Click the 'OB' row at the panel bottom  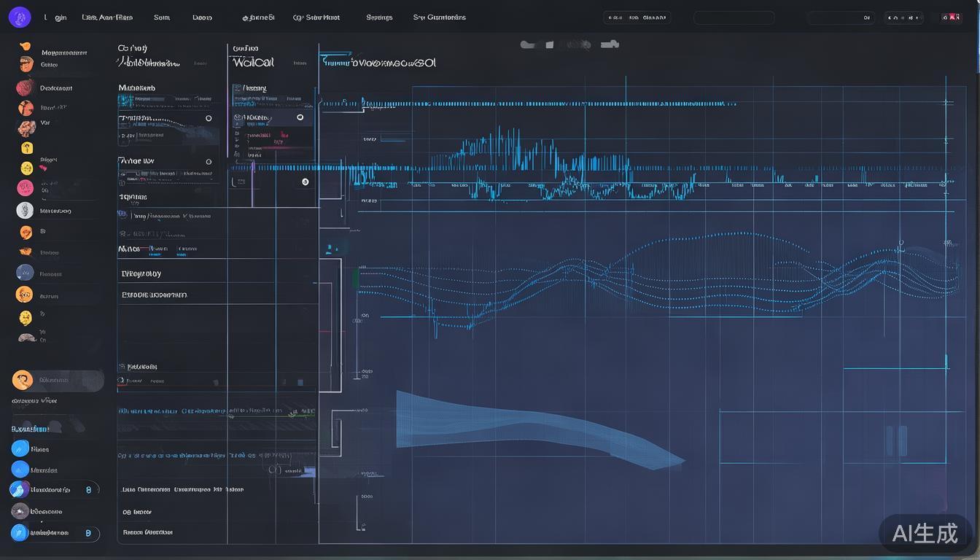coord(136,513)
